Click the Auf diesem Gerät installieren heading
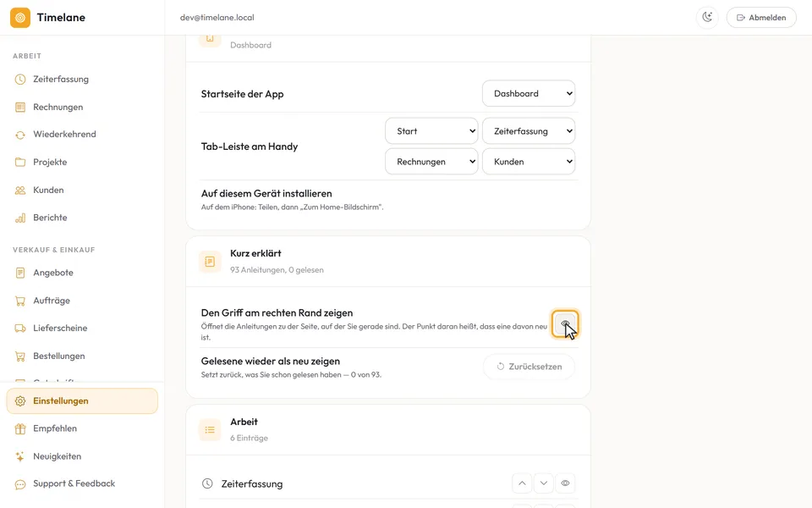The height and width of the screenshot is (508, 812). coord(266,193)
